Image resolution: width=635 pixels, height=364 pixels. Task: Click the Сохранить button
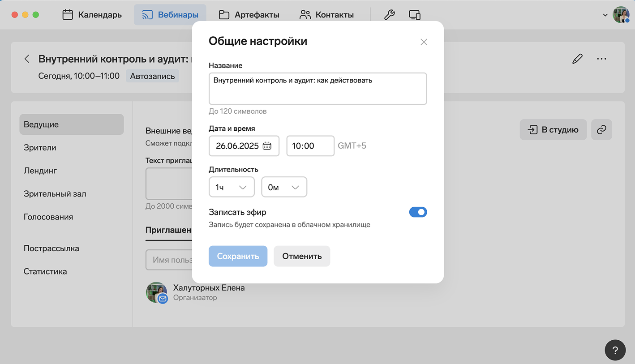[238, 256]
